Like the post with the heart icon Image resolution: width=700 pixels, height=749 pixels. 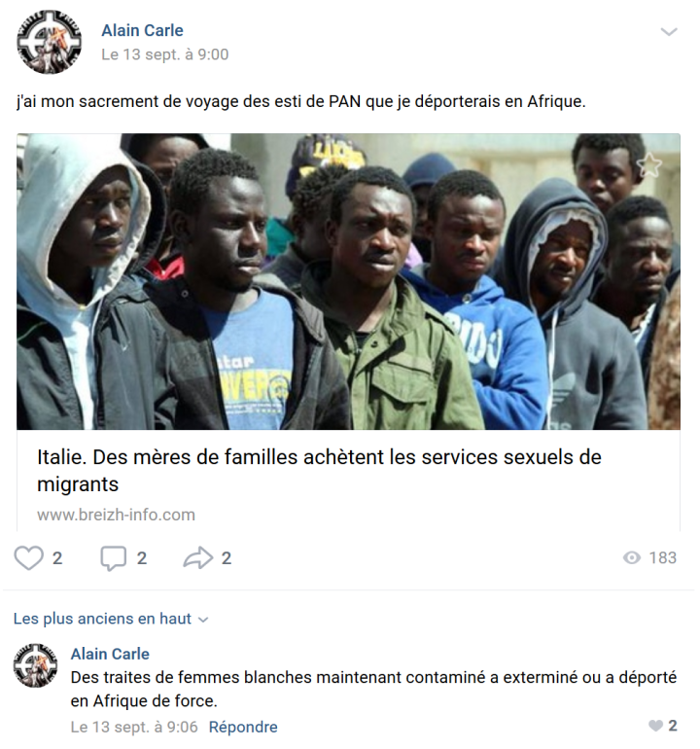tap(28, 557)
